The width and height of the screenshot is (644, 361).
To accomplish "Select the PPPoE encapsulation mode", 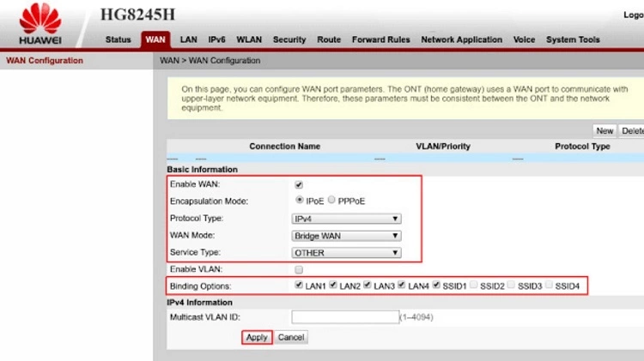I will click(331, 200).
